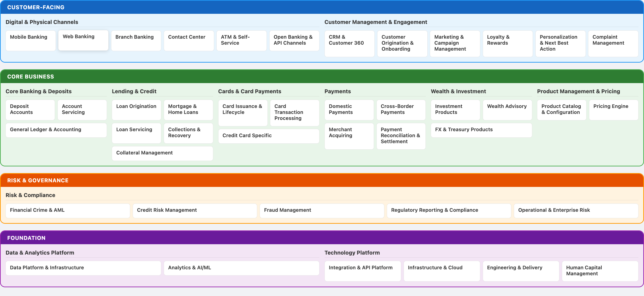Click the Pricing Engine card
644x296 pixels.
point(614,110)
